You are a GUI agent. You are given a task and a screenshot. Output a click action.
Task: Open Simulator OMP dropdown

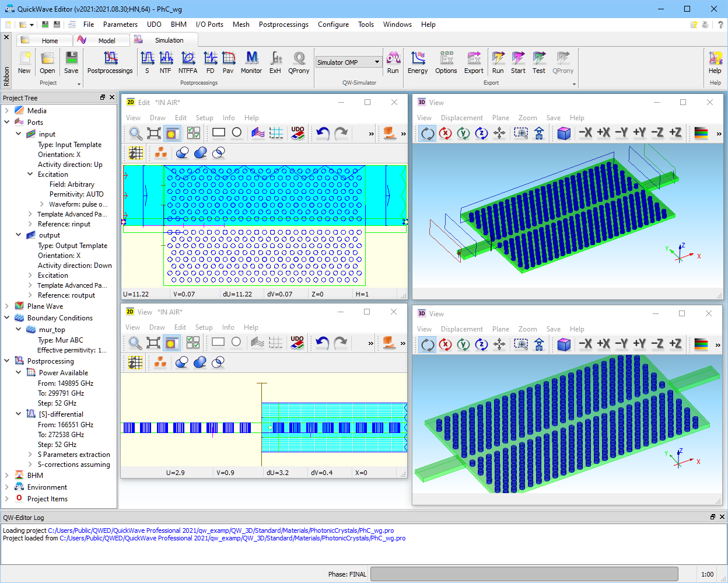[x=377, y=62]
